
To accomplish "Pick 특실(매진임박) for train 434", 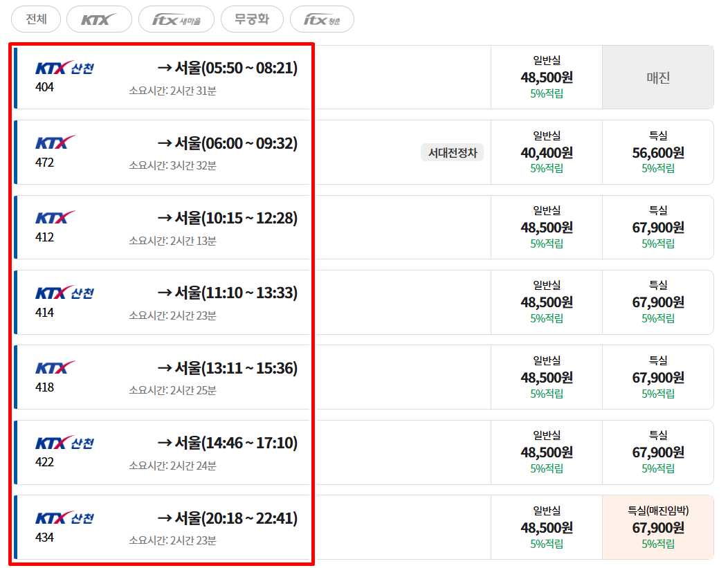I will pos(658,527).
